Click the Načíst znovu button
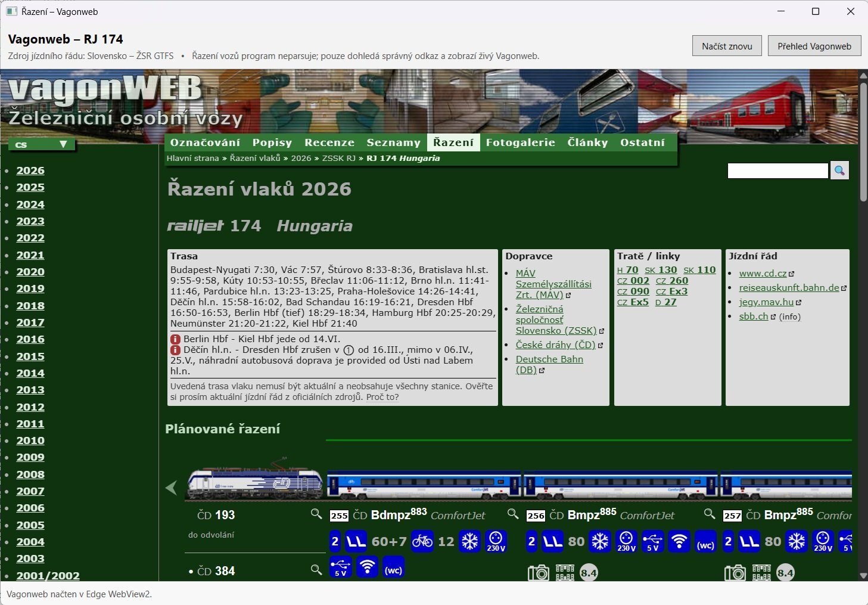 pos(727,46)
